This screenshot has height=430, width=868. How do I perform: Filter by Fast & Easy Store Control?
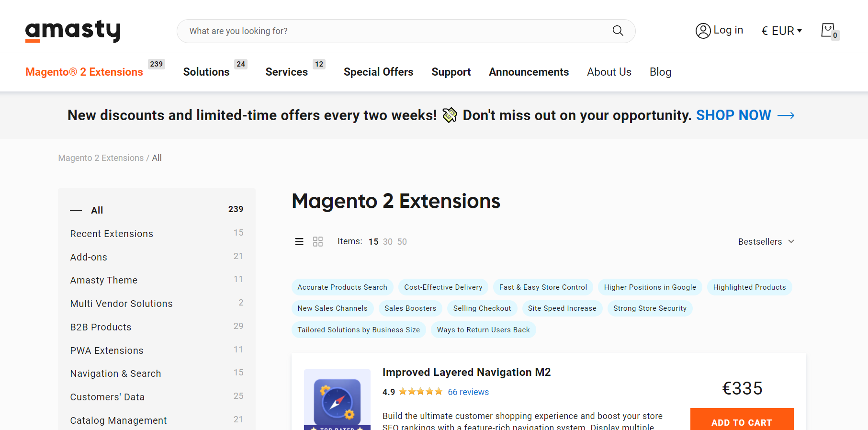543,287
